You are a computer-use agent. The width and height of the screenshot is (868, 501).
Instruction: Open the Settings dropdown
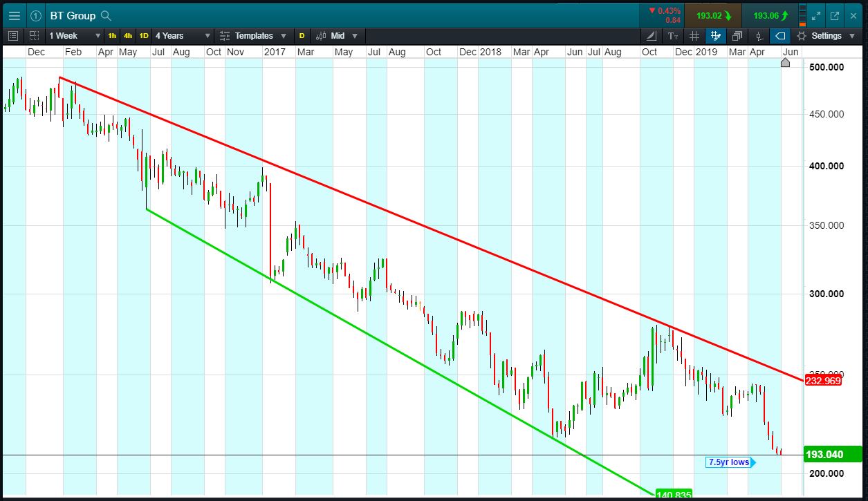[826, 35]
